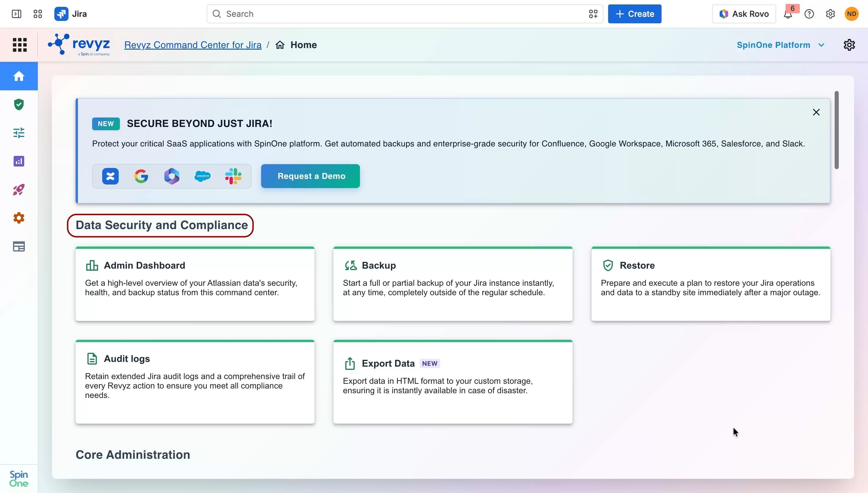Open the table layout sidebar icon
The width and height of the screenshot is (868, 493).
[x=19, y=246]
